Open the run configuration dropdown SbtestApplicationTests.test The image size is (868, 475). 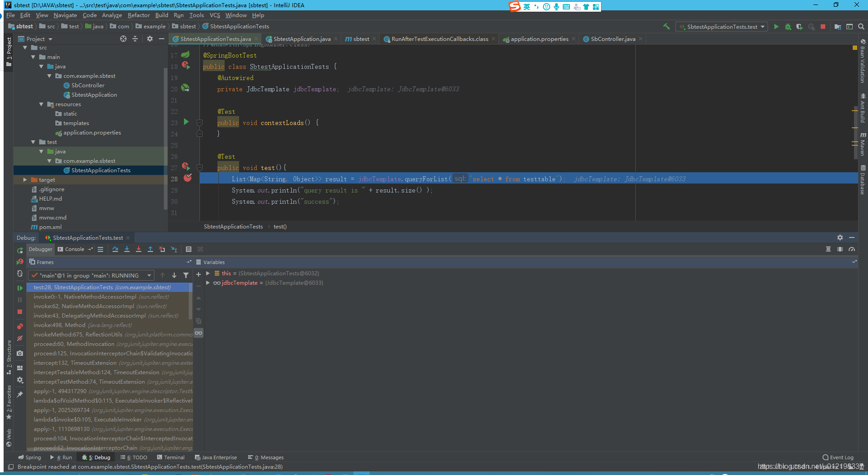coord(722,27)
